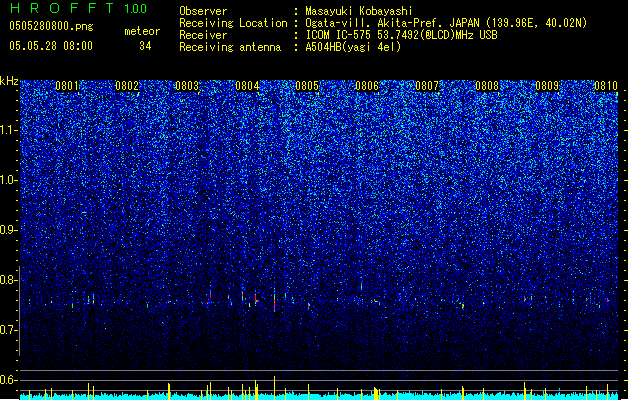Click the Receiver label
The height and width of the screenshot is (400, 629).
click(x=203, y=35)
